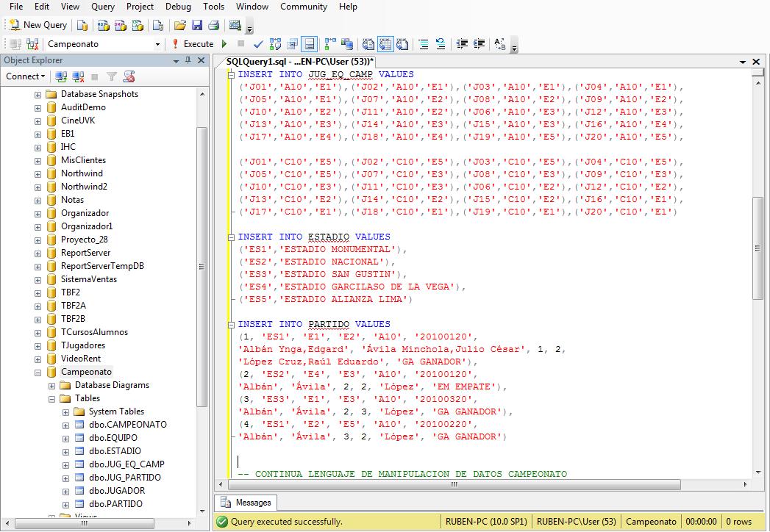Screen dimensions: 770x532
Task: Click the Increase Indent icon
Action: [480, 44]
